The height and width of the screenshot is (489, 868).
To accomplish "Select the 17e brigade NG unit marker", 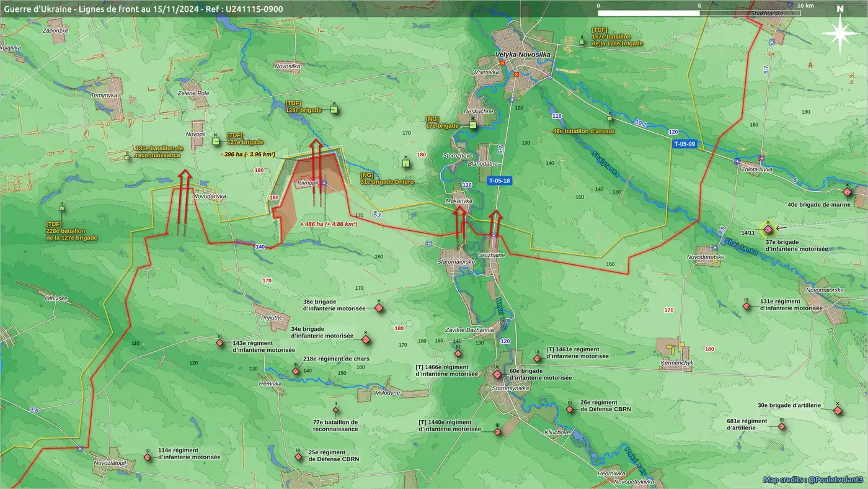I will 472,125.
